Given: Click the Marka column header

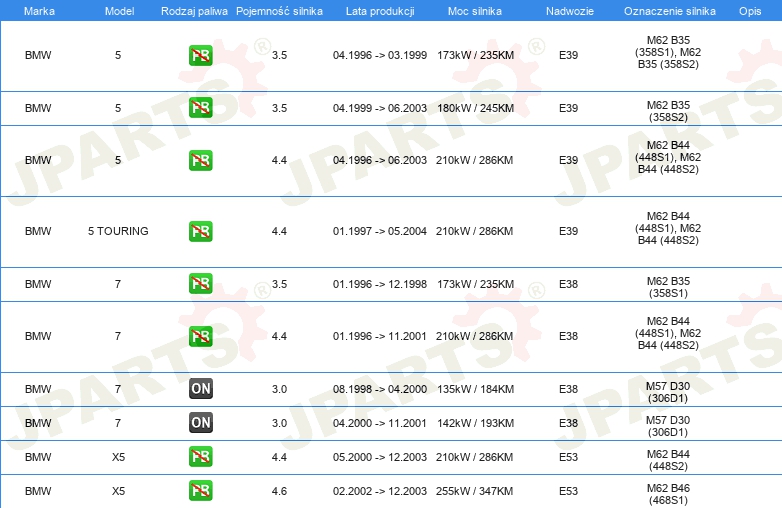Looking at the screenshot, I should pos(39,9).
